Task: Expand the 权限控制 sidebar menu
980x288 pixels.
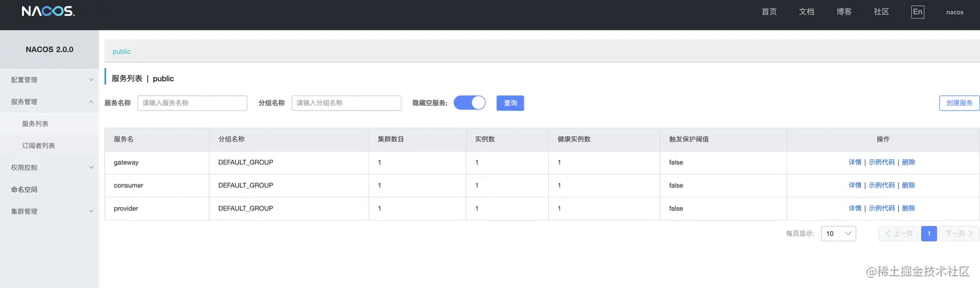Action: (49, 168)
